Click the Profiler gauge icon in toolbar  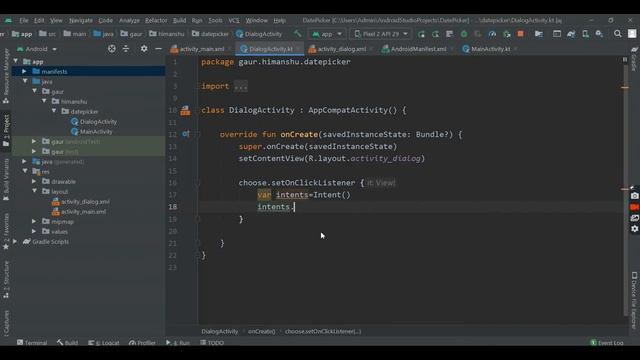pos(492,34)
